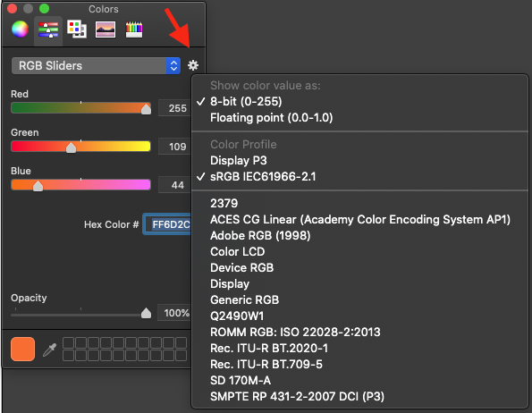Select Rec. ITU-R BT.709-5 profile

[x=359, y=365]
